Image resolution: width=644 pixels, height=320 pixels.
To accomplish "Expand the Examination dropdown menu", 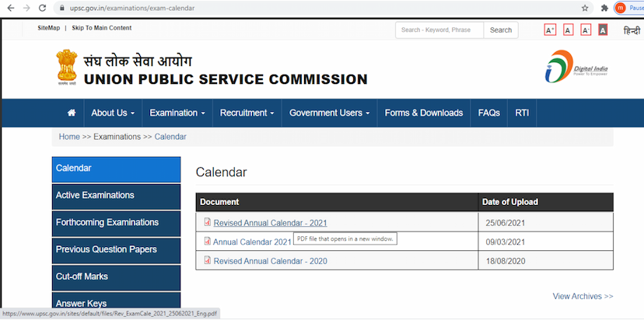I will (x=177, y=113).
